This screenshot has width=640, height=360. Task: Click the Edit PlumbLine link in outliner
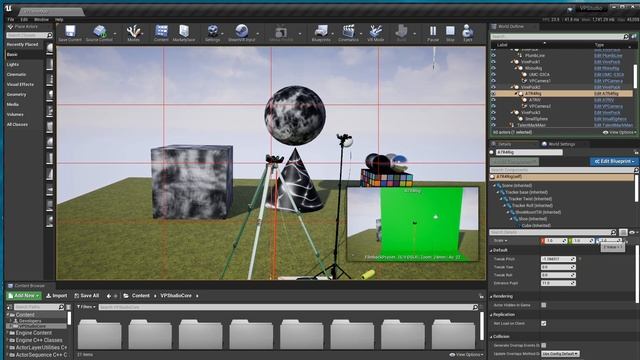[x=608, y=56]
